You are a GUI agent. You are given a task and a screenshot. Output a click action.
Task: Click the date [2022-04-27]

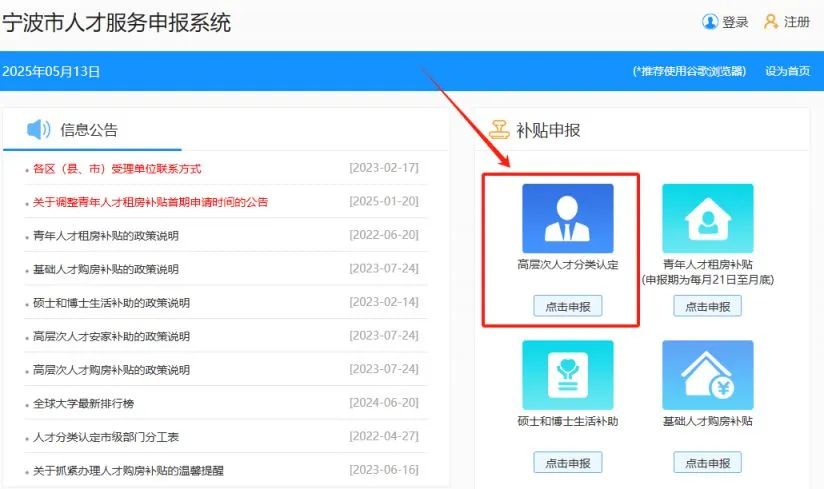coord(384,436)
